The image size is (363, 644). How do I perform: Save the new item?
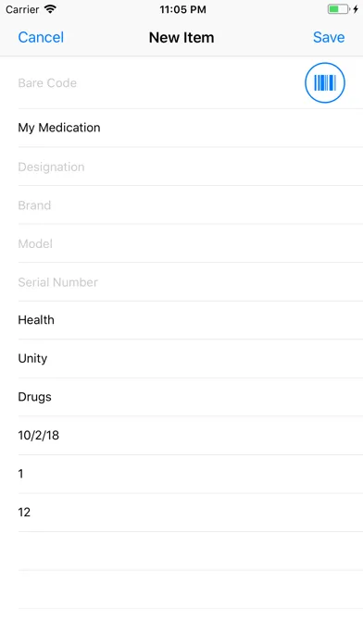coord(329,37)
